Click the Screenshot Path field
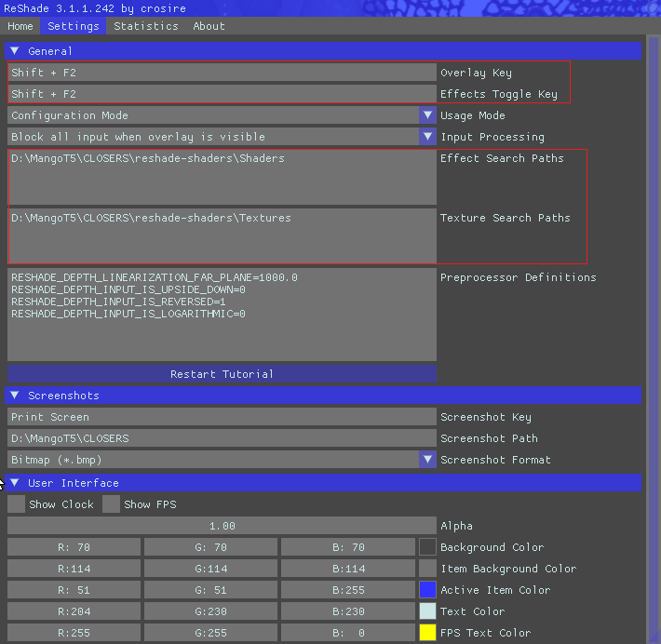Viewport: 661px width, 644px height. coord(222,438)
